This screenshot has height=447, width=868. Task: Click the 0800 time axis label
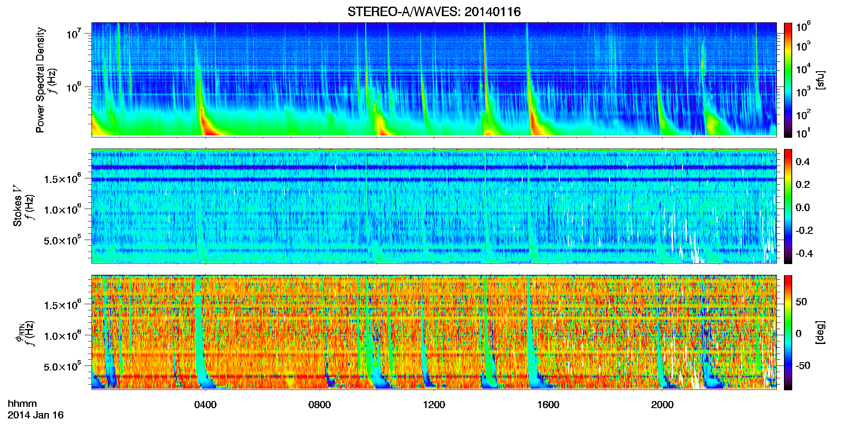coord(320,405)
